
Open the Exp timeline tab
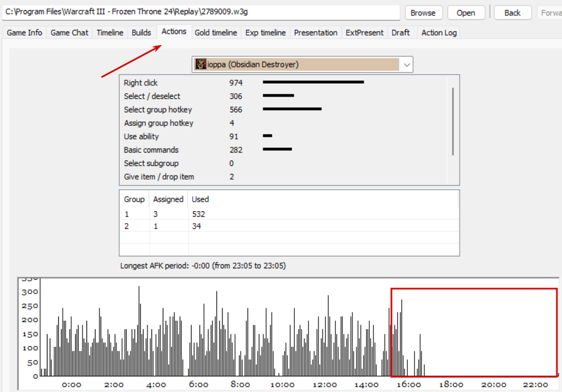tap(265, 33)
